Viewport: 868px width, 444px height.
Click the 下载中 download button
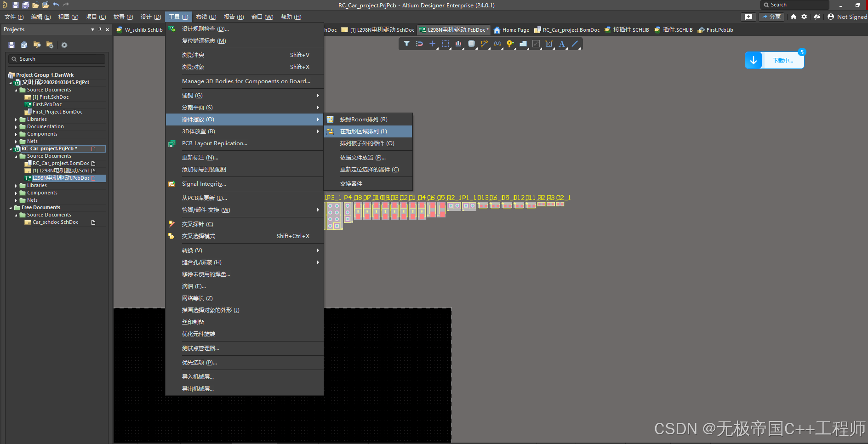782,60
